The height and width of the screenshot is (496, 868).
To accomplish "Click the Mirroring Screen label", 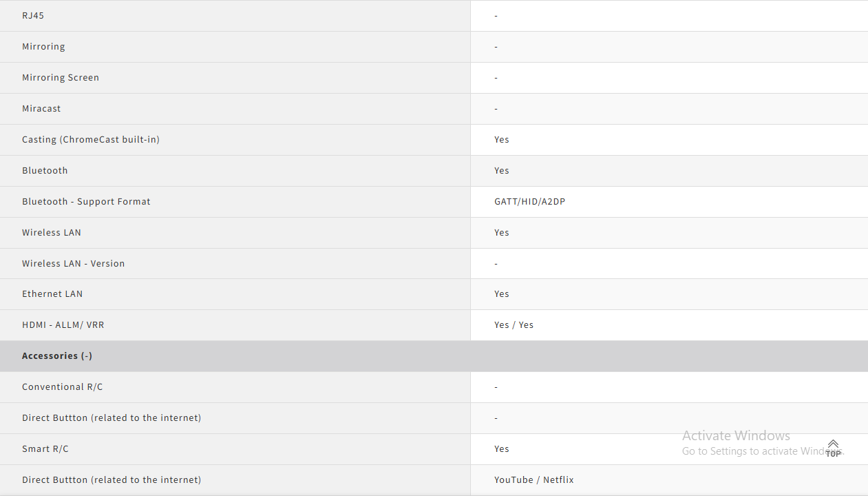I will [61, 78].
